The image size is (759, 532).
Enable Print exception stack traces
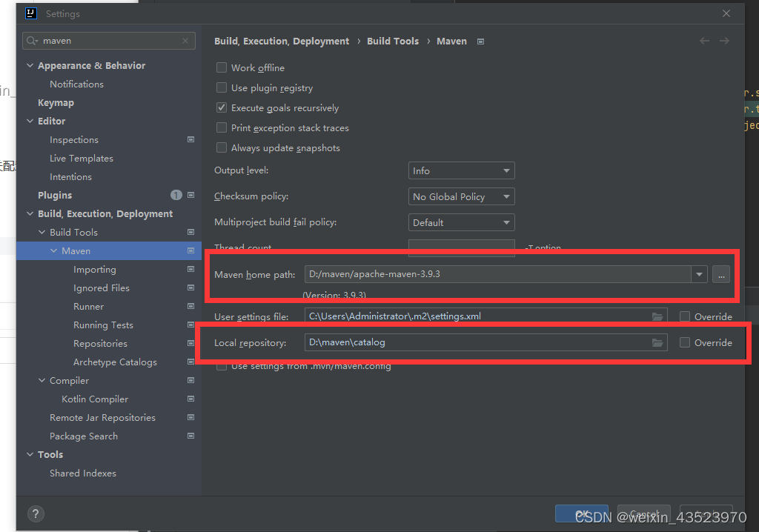pyautogui.click(x=222, y=127)
